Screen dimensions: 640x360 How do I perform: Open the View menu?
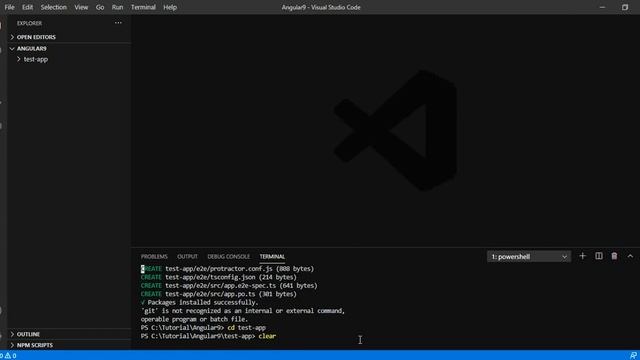(x=81, y=7)
